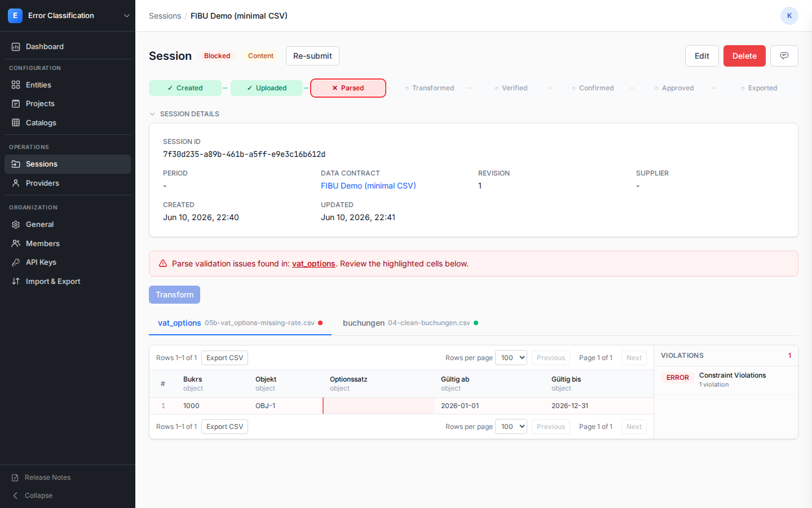Click the bottom Export CSV button
The width and height of the screenshot is (812, 508).
pos(224,427)
